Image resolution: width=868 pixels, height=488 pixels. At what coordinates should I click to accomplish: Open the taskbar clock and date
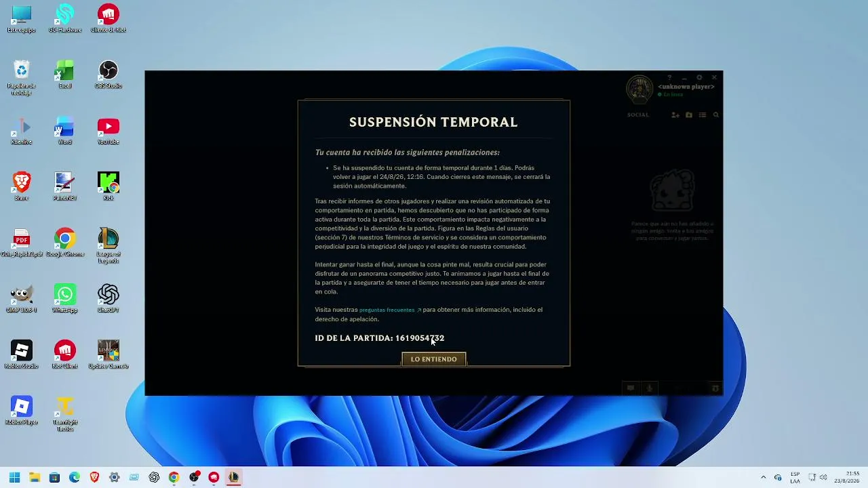click(x=847, y=477)
